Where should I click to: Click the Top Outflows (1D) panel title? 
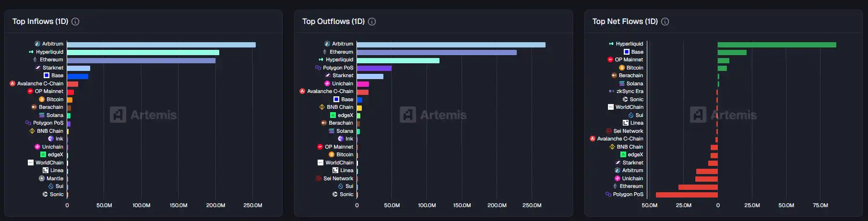[333, 22]
